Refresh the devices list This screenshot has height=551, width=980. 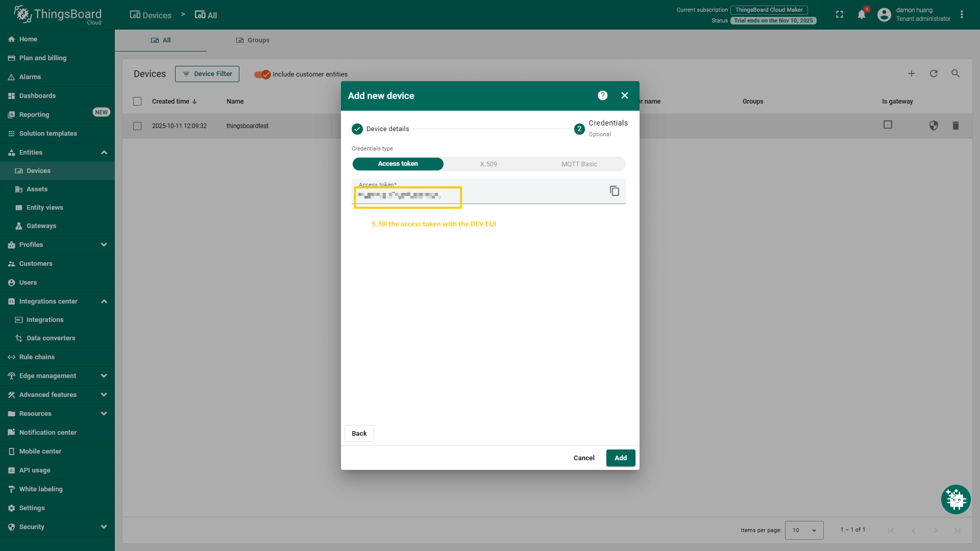pyautogui.click(x=934, y=73)
